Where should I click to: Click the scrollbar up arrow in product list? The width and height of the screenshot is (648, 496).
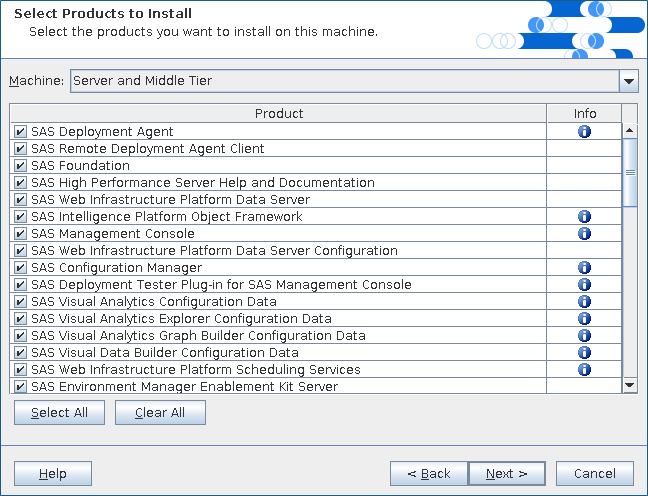(630, 130)
